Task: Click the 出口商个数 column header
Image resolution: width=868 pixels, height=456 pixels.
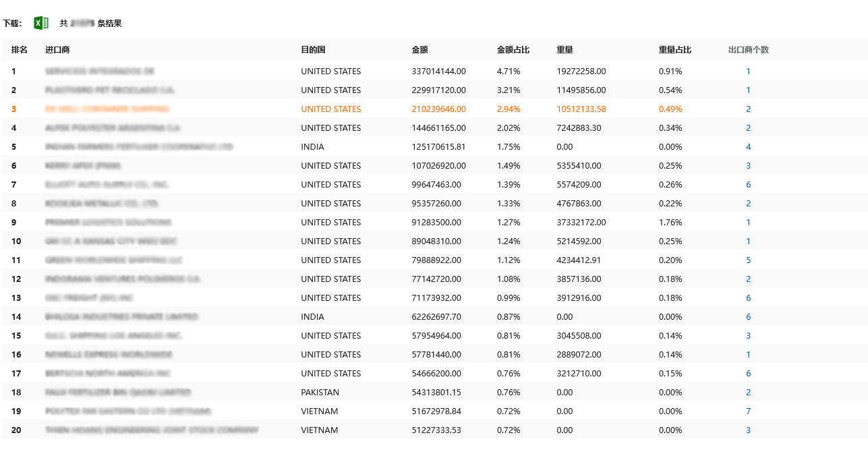Action: point(748,50)
